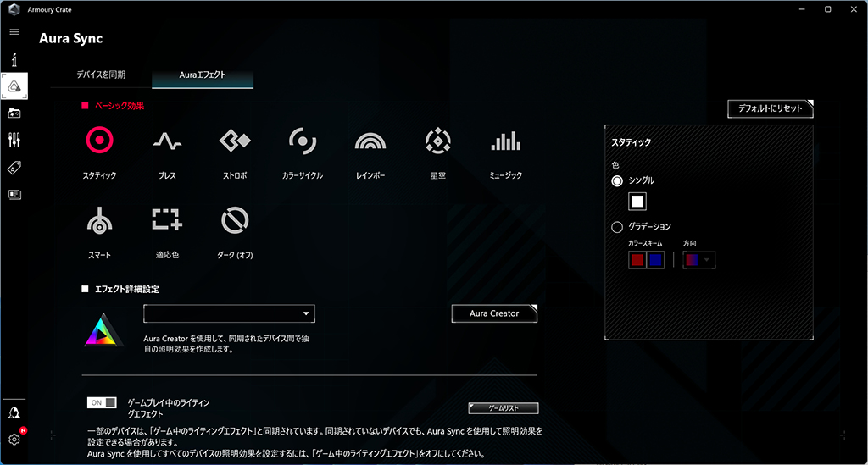This screenshot has width=868, height=465.
Task: Select the ストロボ strobe effect
Action: point(235,141)
